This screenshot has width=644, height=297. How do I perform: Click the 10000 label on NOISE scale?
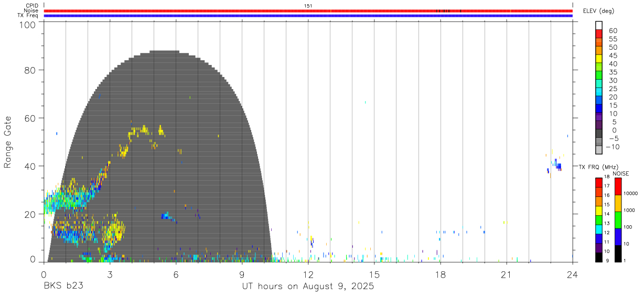[x=631, y=193]
